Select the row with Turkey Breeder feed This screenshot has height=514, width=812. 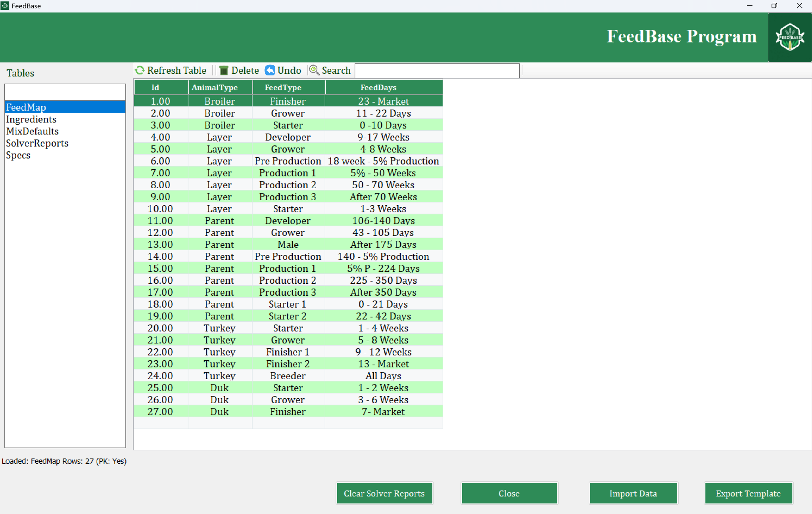(288, 375)
